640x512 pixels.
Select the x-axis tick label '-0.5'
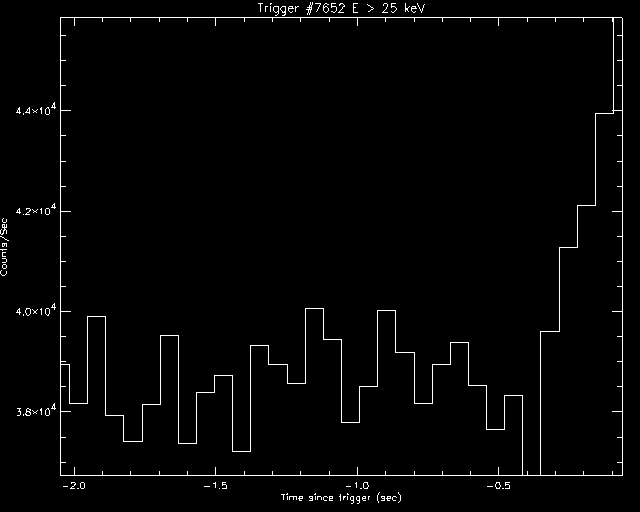[498, 486]
